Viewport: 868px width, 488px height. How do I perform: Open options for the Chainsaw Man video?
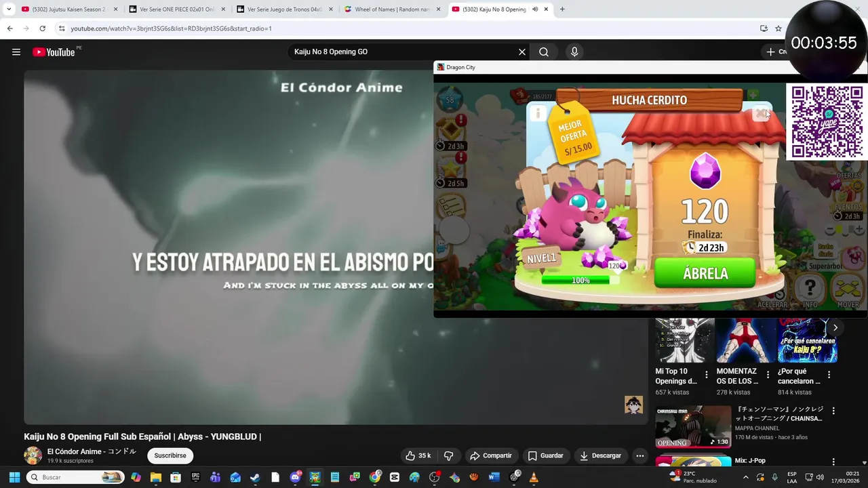(833, 411)
